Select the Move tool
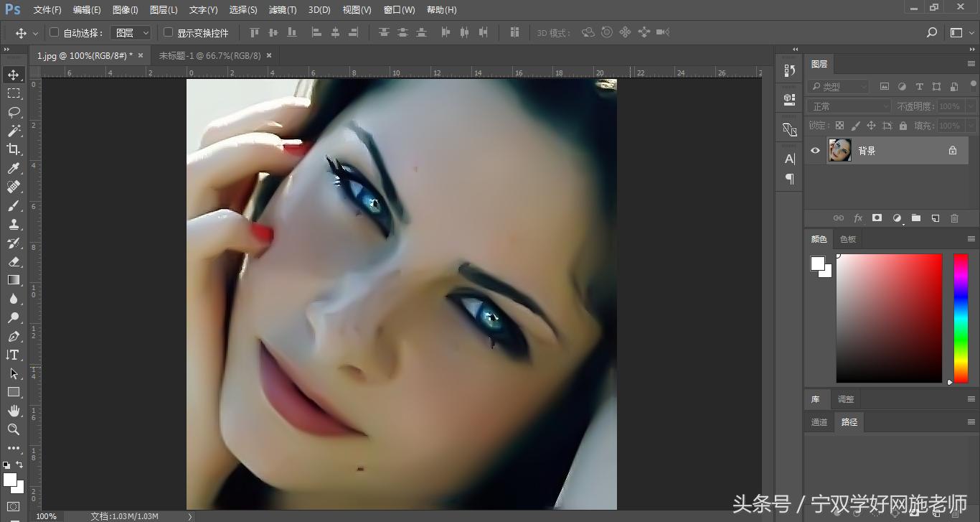 point(14,74)
